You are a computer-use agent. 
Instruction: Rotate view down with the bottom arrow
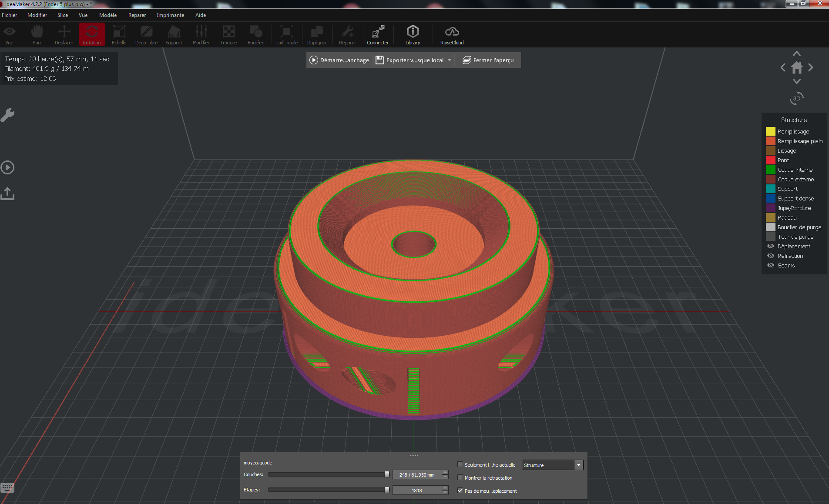(797, 81)
